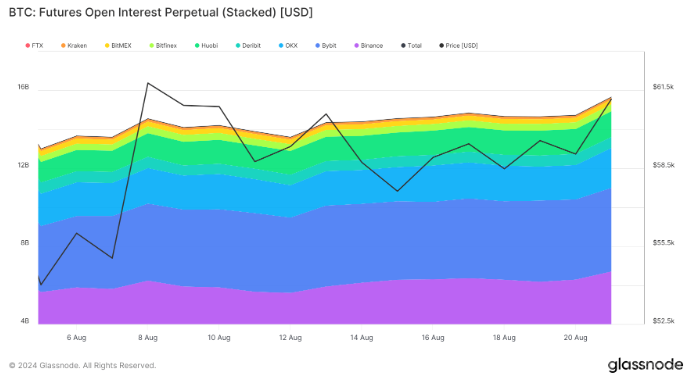Image resolution: width=695 pixels, height=377 pixels.
Task: Select the 14 Aug date label
Action: pyautogui.click(x=361, y=338)
